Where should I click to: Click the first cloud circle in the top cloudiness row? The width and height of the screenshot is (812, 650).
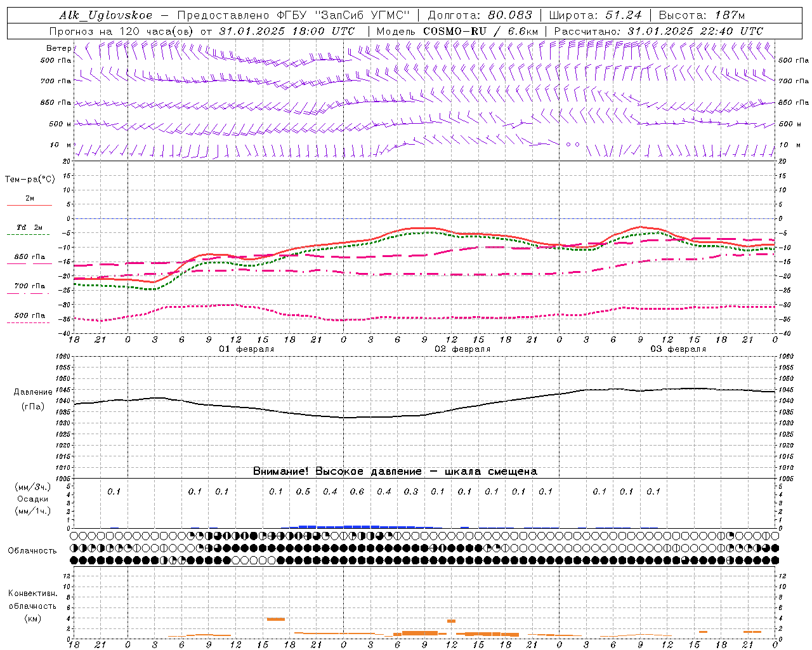[74, 536]
